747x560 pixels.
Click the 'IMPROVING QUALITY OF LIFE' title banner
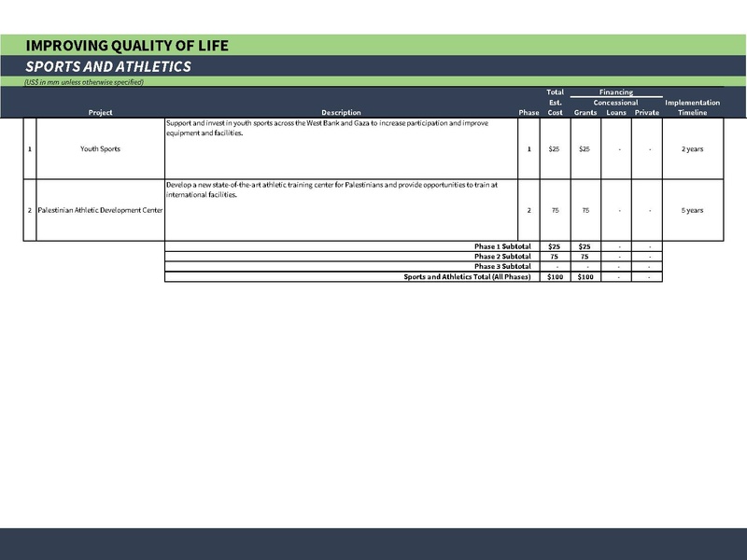126,46
